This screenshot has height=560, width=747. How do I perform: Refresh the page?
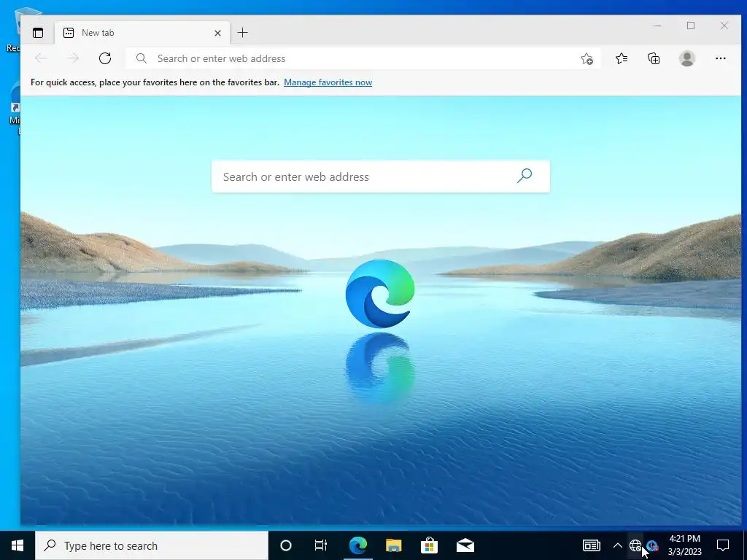(105, 58)
